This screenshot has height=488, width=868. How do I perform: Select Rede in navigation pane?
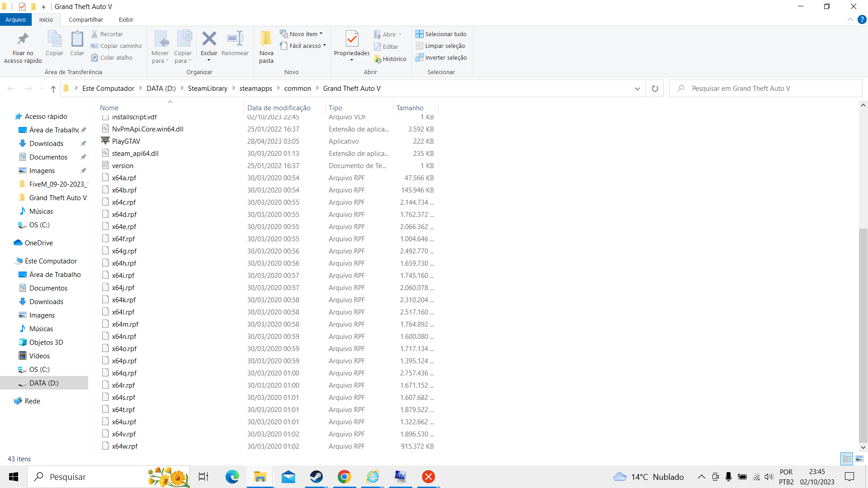coord(32,401)
